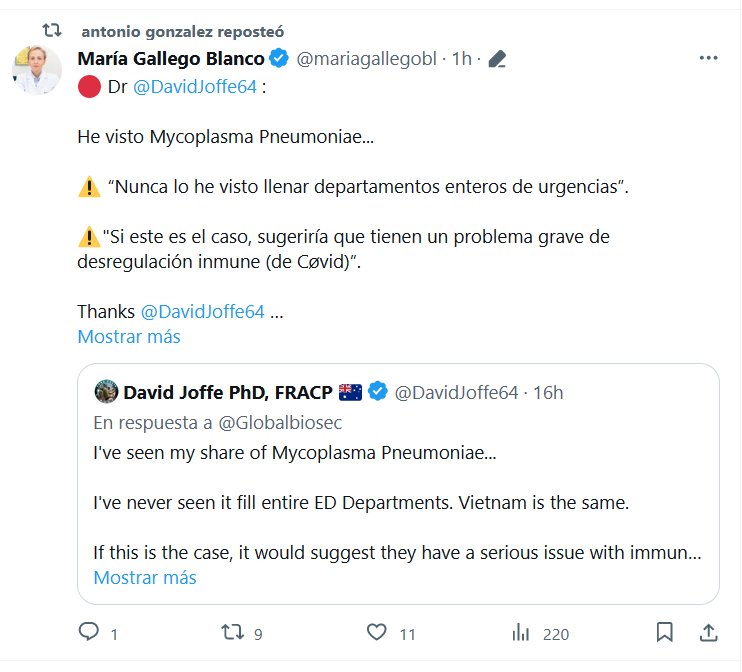
Task: Open David Joffe's small avatar
Action: [105, 392]
